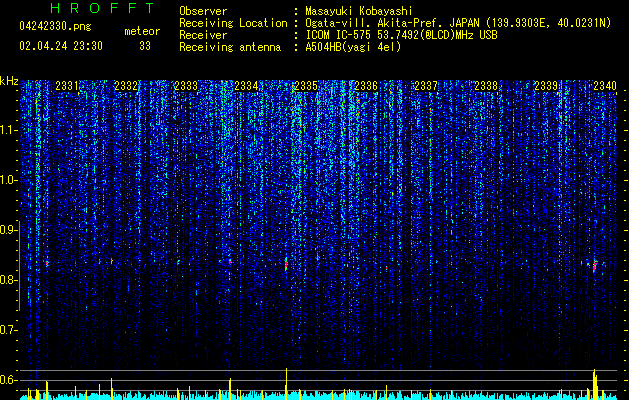Click the antenna value A504HB(yagi 4el)
629x400 pixels.
click(353, 47)
